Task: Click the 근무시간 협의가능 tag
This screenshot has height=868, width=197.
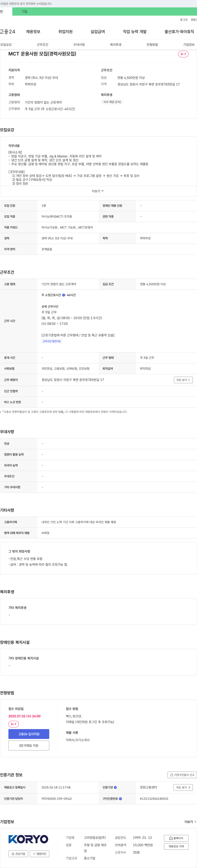Action: coord(52,341)
